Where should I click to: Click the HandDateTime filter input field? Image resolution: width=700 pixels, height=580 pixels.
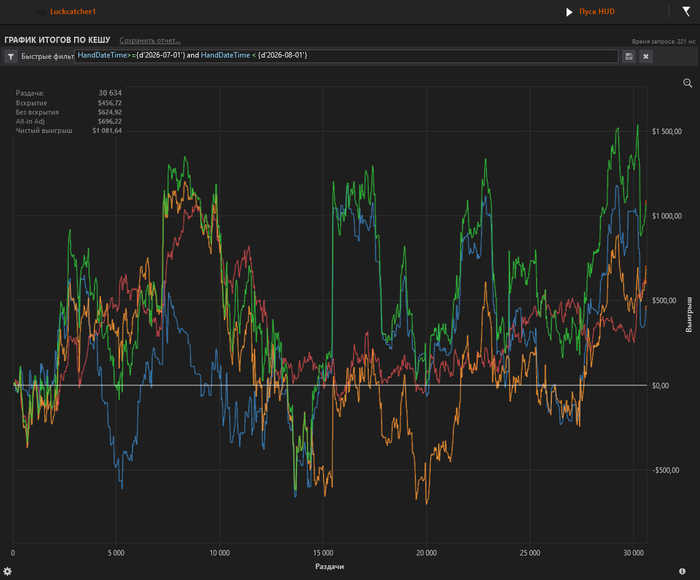pos(346,56)
